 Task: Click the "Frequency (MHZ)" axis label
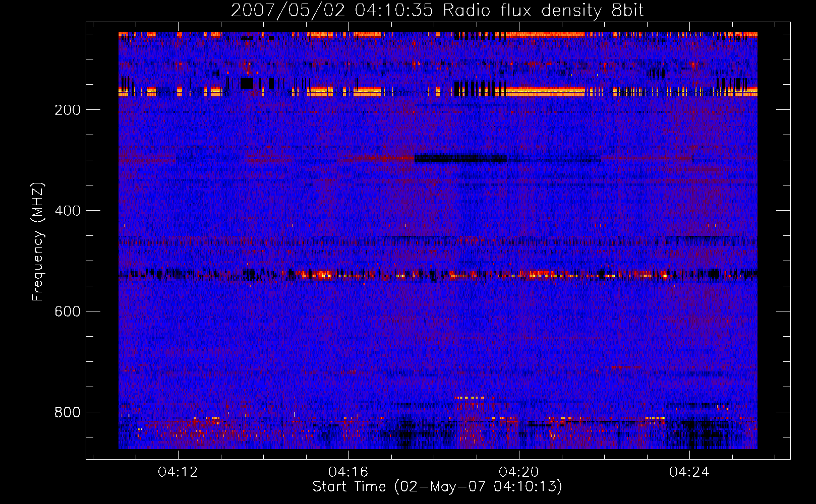tap(38, 242)
